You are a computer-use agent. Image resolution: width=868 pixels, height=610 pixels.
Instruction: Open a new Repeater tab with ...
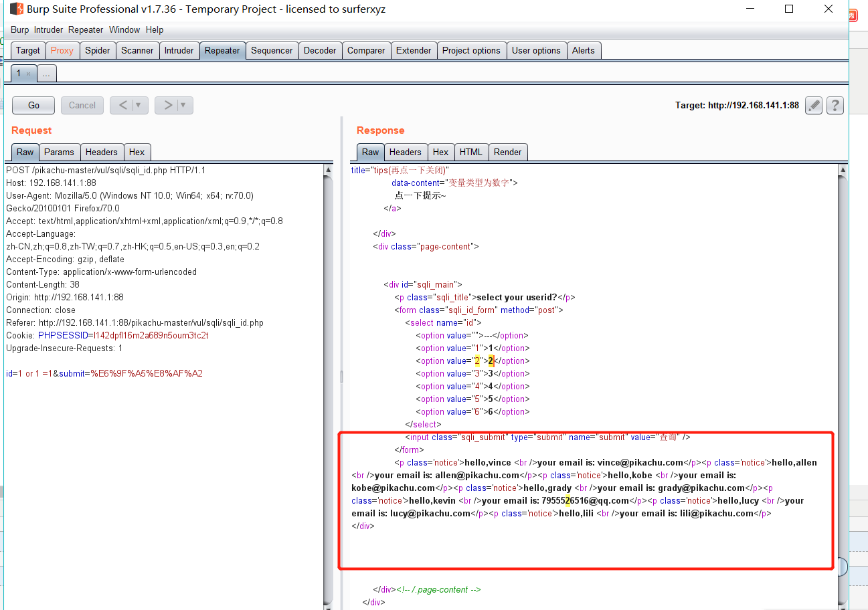tap(46, 74)
